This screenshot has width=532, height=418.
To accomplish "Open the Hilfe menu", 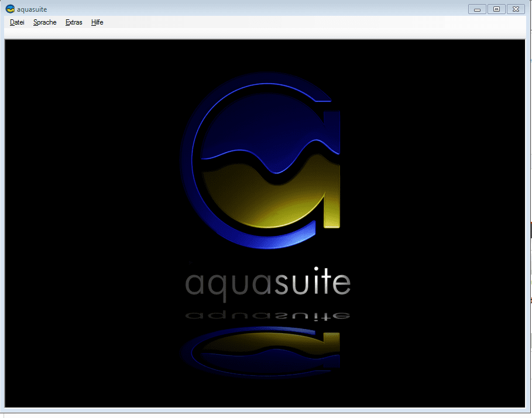I will point(97,22).
